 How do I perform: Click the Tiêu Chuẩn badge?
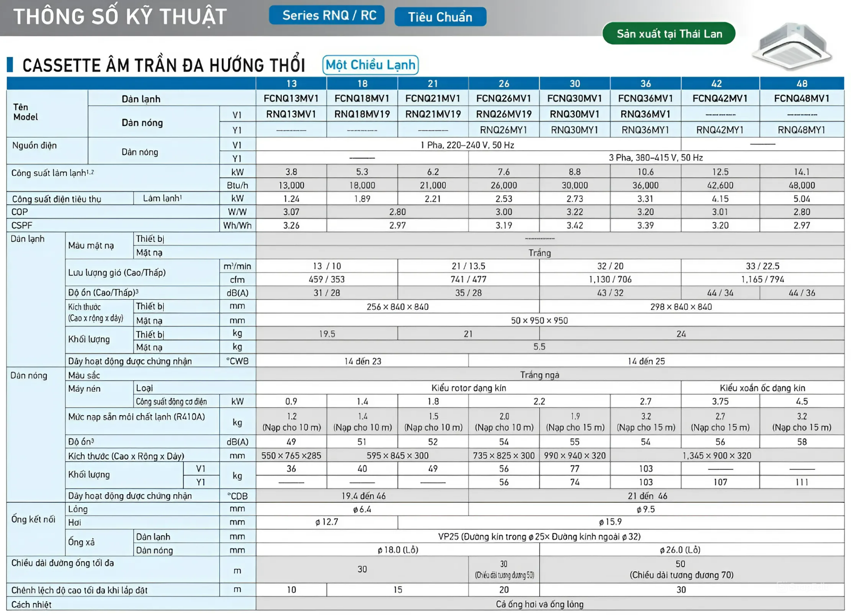click(440, 17)
